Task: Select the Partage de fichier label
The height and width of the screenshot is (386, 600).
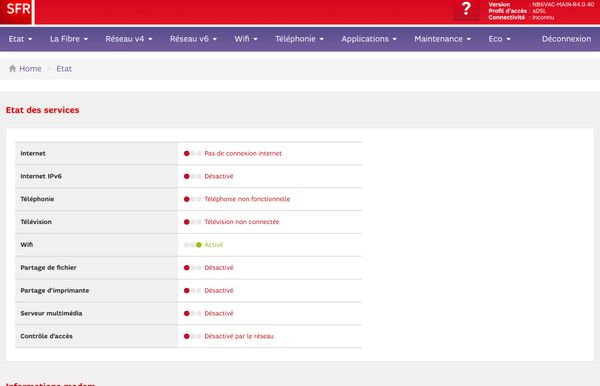Action: click(48, 268)
